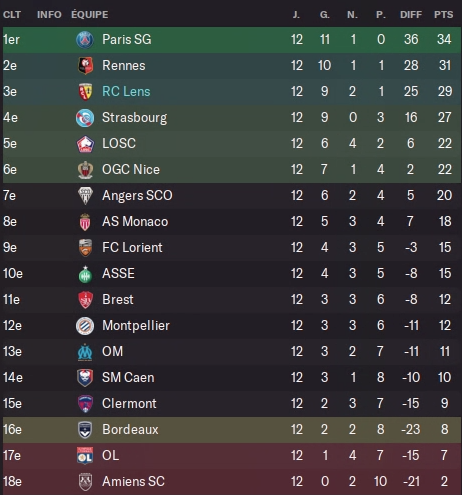Image resolution: width=462 pixels, height=495 pixels.
Task: Click the CLT column header
Action: click(x=12, y=15)
